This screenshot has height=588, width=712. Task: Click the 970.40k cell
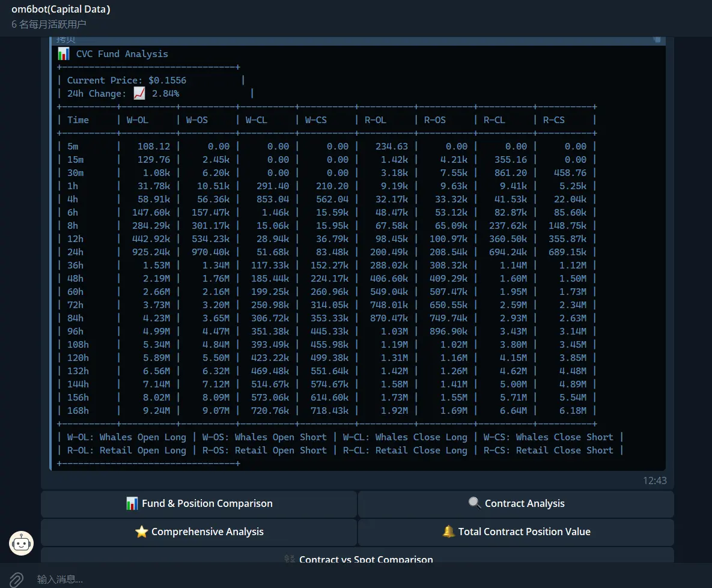pyautogui.click(x=210, y=252)
